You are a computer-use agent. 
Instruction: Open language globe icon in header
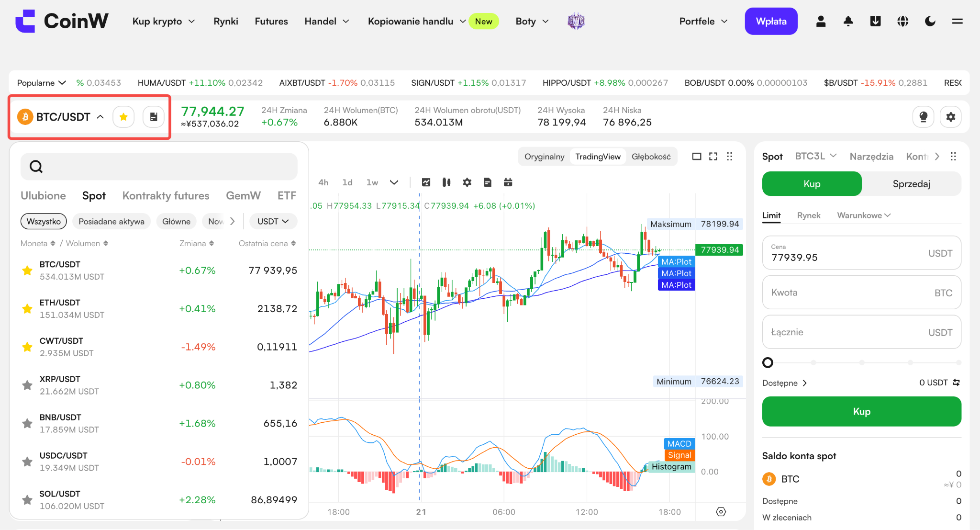pos(902,21)
